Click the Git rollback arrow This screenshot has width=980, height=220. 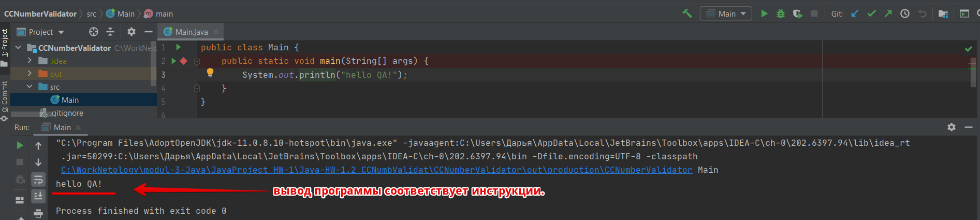(922, 13)
